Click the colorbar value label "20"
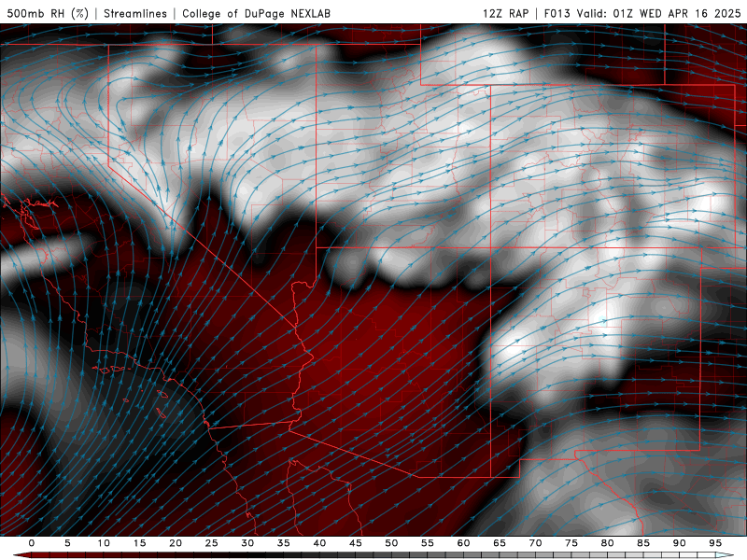 click(176, 543)
